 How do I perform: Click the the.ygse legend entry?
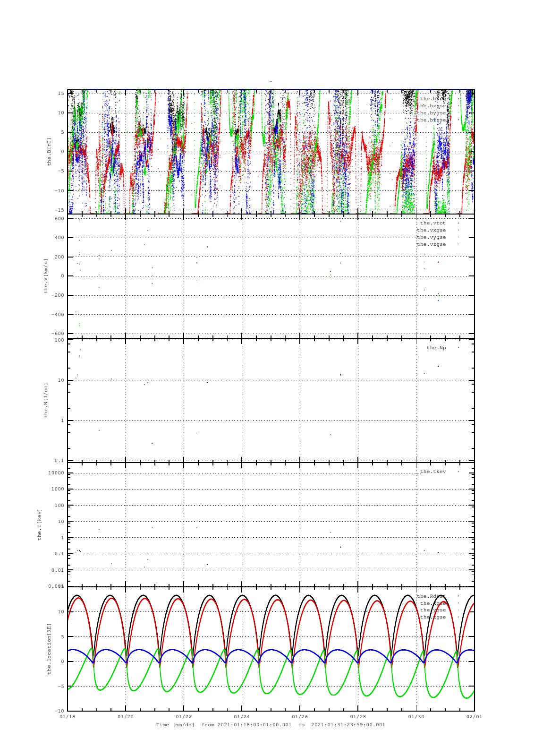coord(432,610)
